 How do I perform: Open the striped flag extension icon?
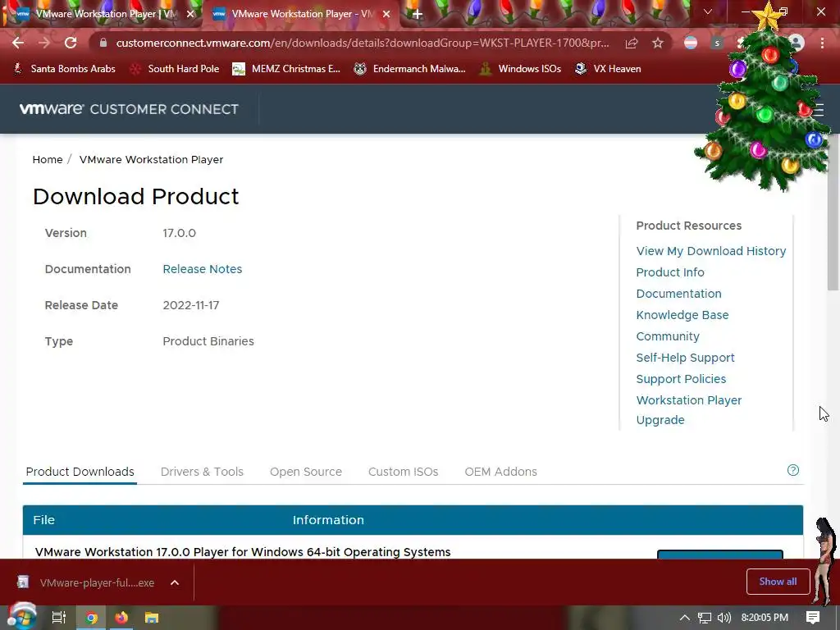click(691, 43)
